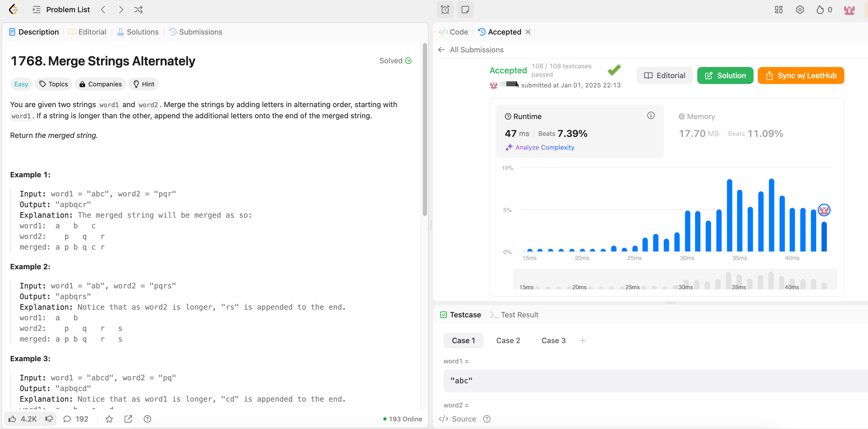Star this problem as favorite
Screen dimensions: 868x429
tap(109, 419)
